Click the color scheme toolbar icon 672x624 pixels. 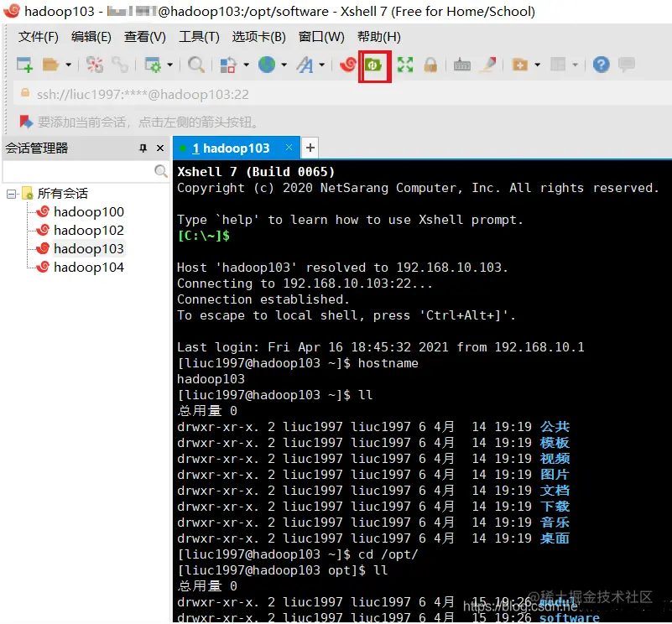[x=228, y=65]
